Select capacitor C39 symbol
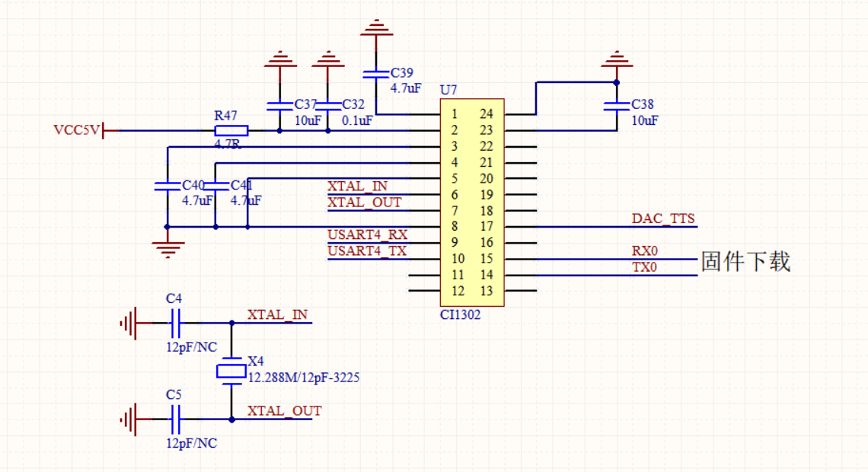Image resolution: width=868 pixels, height=472 pixels. [375, 74]
